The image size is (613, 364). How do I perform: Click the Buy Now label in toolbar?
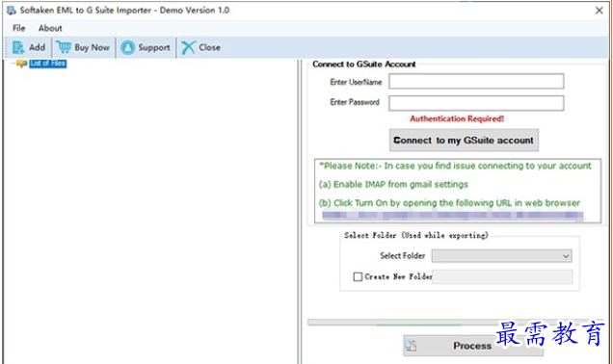tap(92, 47)
